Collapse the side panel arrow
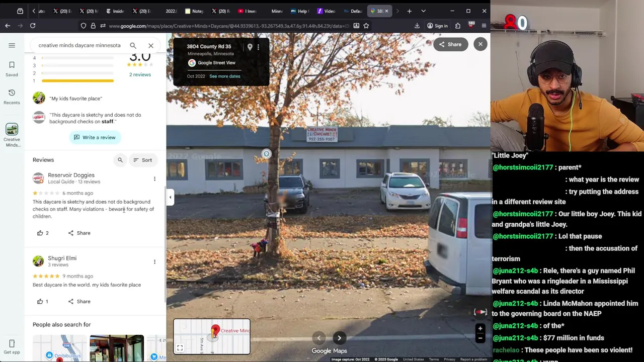 click(170, 197)
